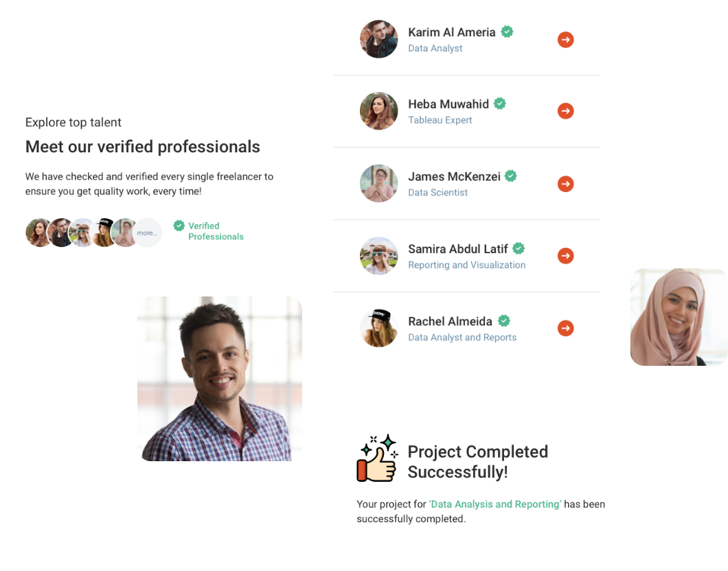The image size is (728, 571).
Task: Click the large photo of man in plaid shirt
Action: 220,379
